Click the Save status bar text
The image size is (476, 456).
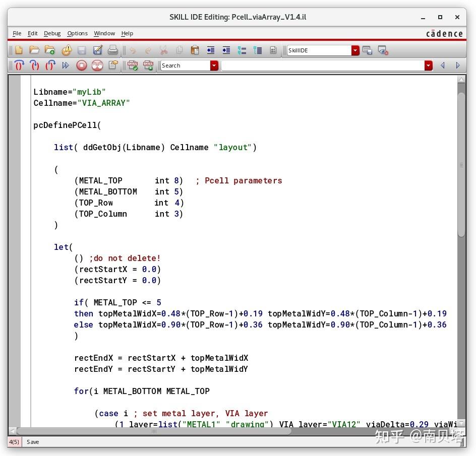(x=33, y=442)
